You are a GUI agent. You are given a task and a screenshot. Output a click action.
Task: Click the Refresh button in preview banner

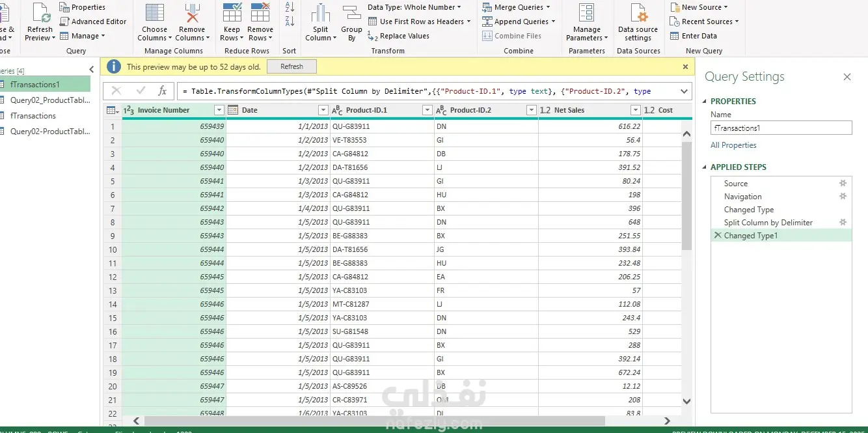(x=292, y=66)
